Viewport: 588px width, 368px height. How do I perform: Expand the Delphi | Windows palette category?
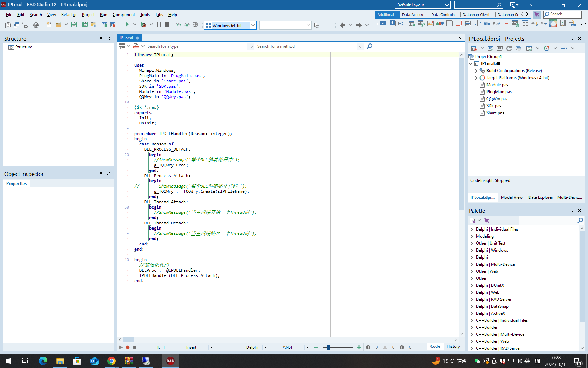pyautogui.click(x=472, y=250)
